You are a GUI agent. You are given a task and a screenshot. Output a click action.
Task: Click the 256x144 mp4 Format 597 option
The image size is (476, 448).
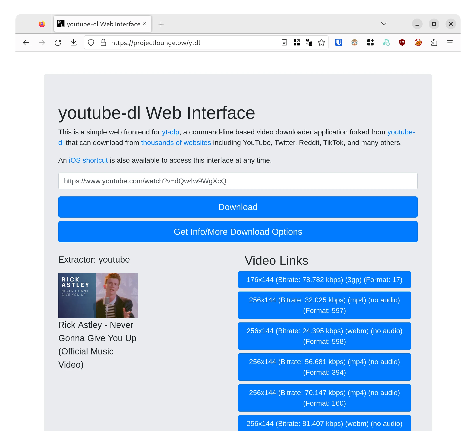(x=325, y=305)
